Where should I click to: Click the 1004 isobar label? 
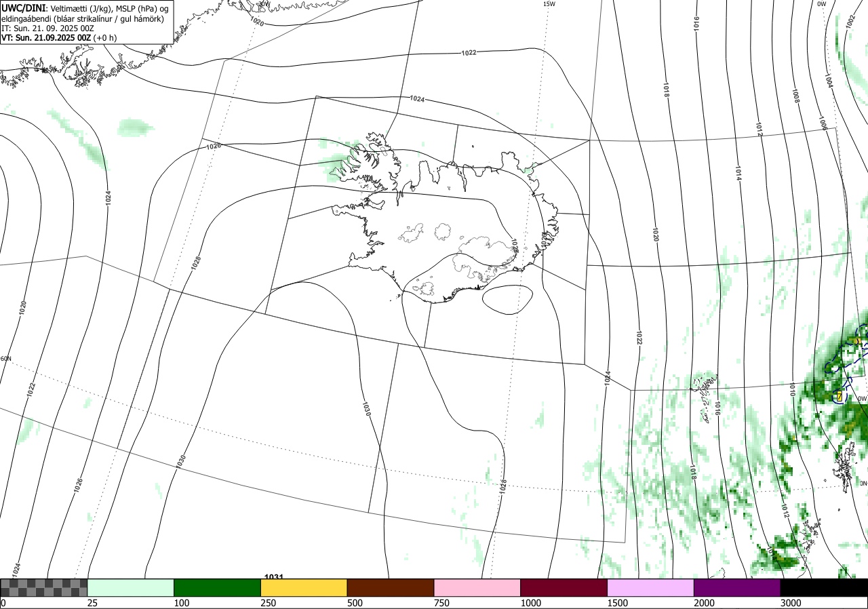828,81
